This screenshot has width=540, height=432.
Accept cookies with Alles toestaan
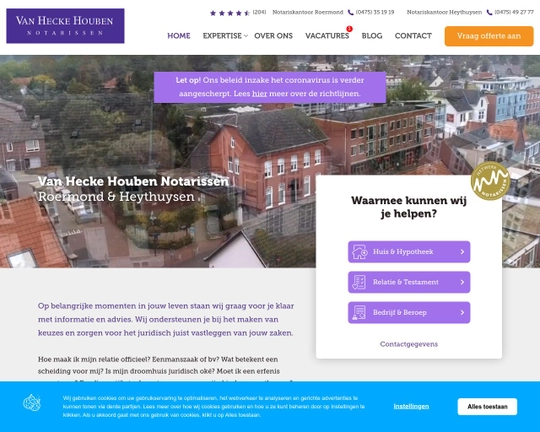(487, 407)
